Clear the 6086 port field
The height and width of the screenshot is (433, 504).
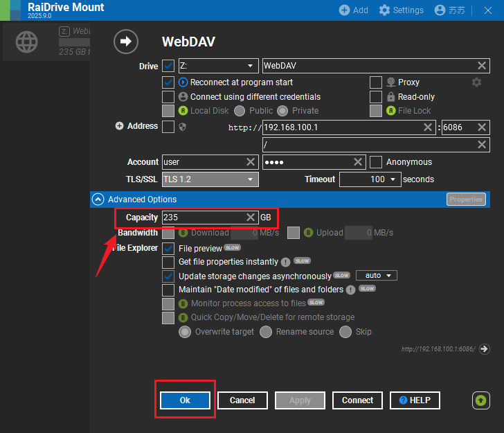coord(482,127)
